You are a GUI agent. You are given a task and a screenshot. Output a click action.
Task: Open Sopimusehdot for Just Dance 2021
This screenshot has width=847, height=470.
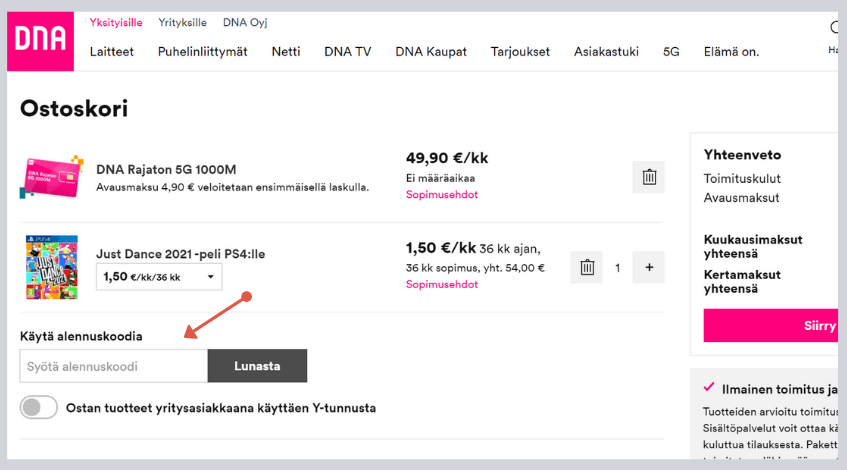click(442, 284)
